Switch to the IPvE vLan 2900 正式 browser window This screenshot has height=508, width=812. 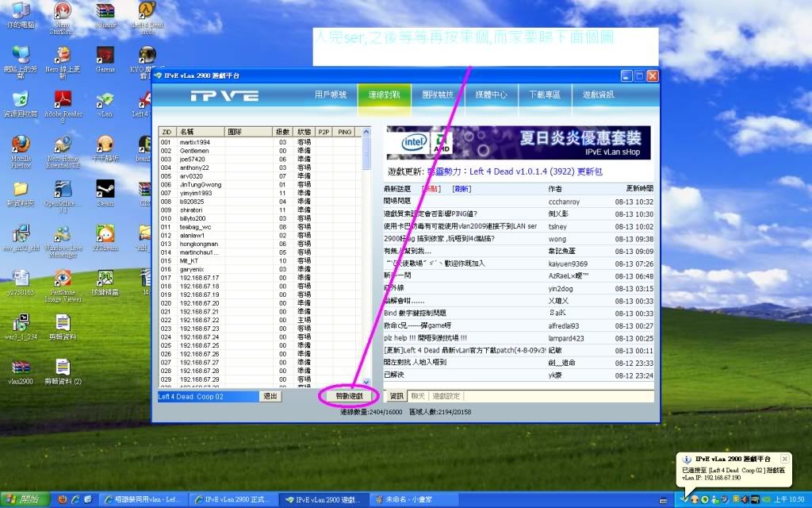click(x=234, y=500)
